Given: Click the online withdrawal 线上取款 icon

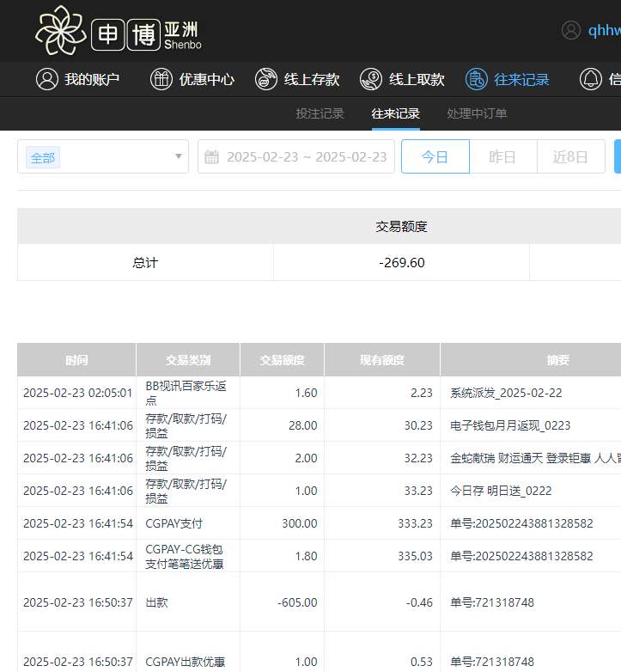Looking at the screenshot, I should click(x=371, y=79).
